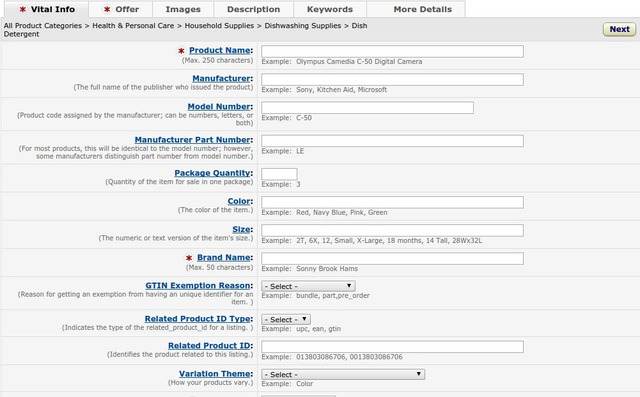Expand the Variation Theme select menu
The width and height of the screenshot is (640, 397).
343,374
